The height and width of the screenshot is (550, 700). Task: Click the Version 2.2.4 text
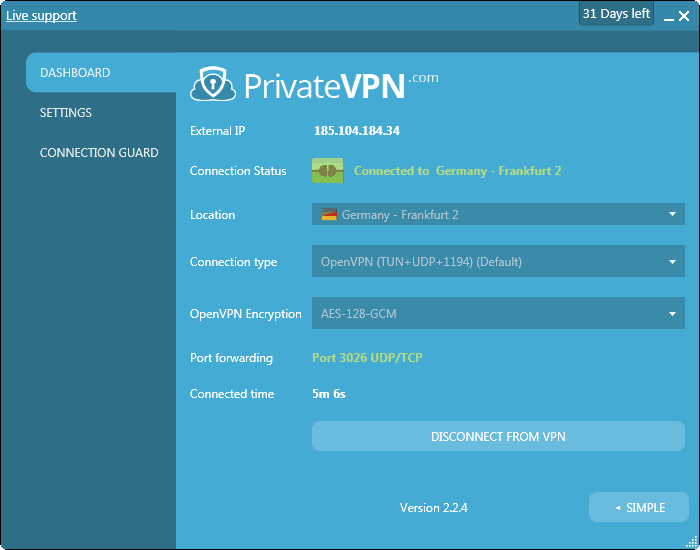[x=433, y=508]
